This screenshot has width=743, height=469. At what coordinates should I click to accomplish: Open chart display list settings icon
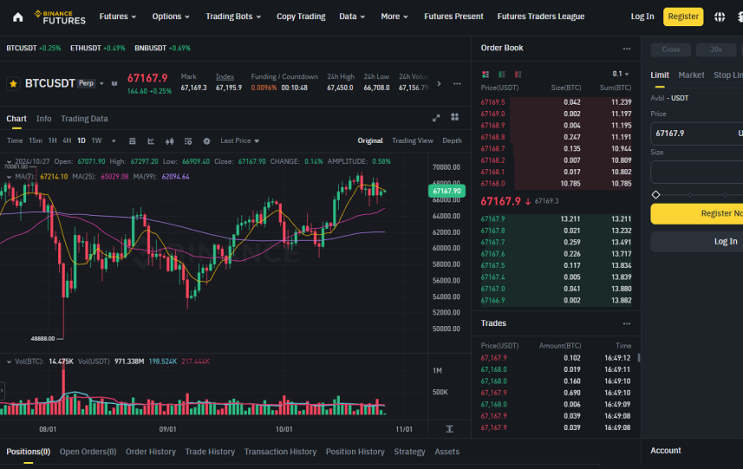tap(188, 141)
